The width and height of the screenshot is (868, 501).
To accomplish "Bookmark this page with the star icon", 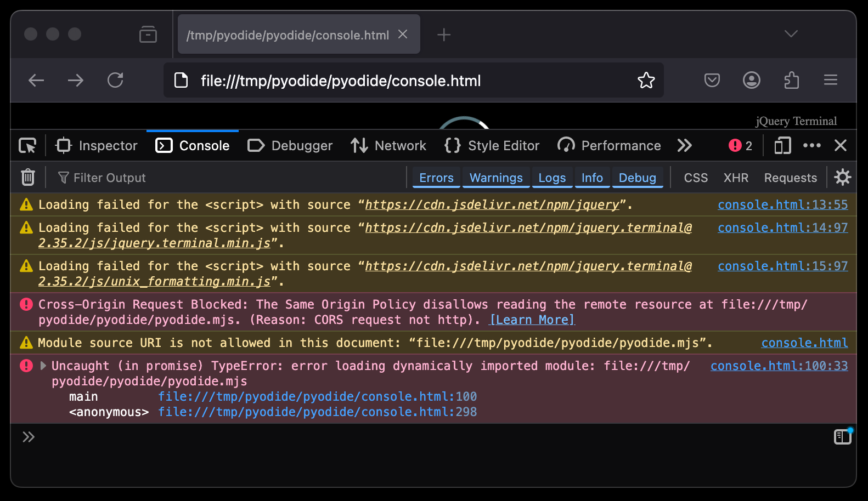I will [646, 81].
